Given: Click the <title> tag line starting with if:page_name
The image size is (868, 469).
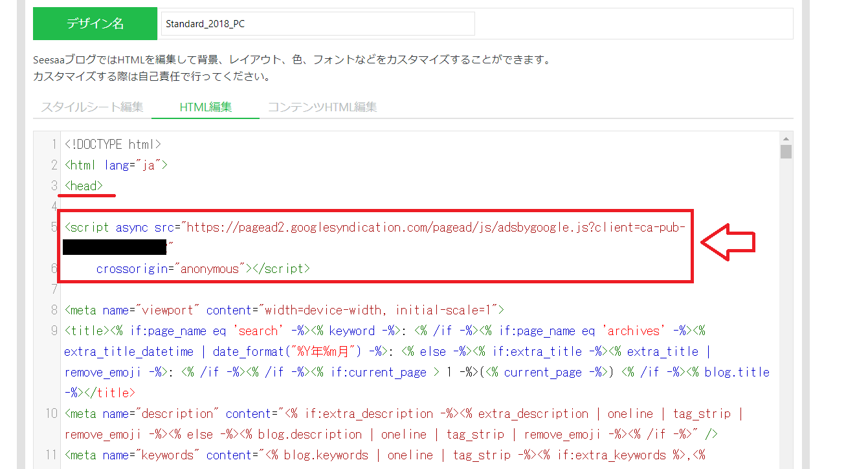Looking at the screenshot, I should pos(384,331).
